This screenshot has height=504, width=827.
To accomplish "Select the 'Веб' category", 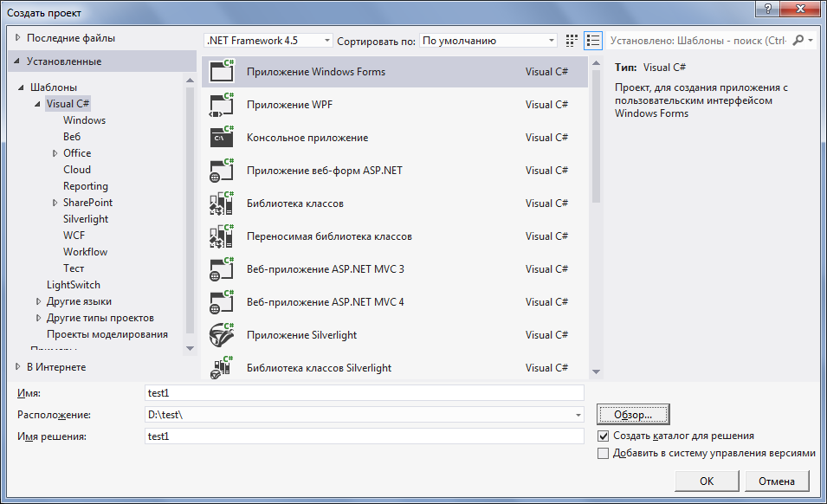I will (x=72, y=137).
